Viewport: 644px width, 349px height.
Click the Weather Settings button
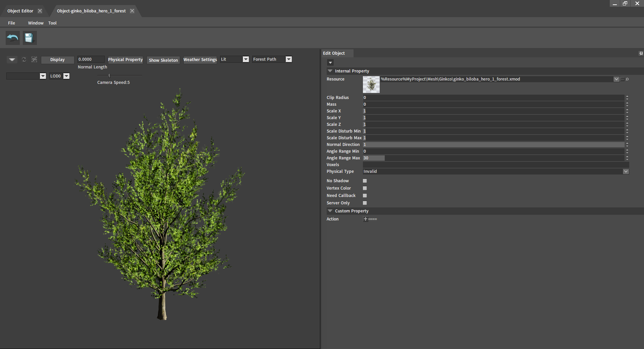coord(200,60)
